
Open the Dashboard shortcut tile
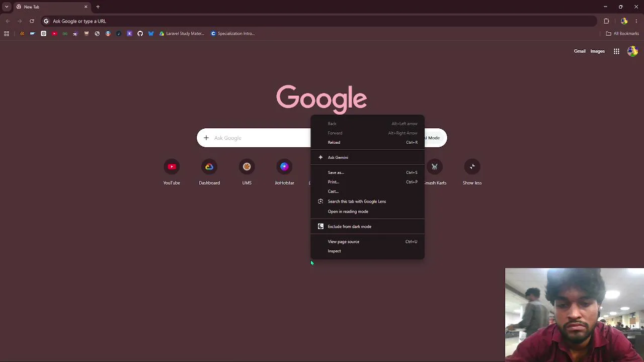(x=209, y=172)
